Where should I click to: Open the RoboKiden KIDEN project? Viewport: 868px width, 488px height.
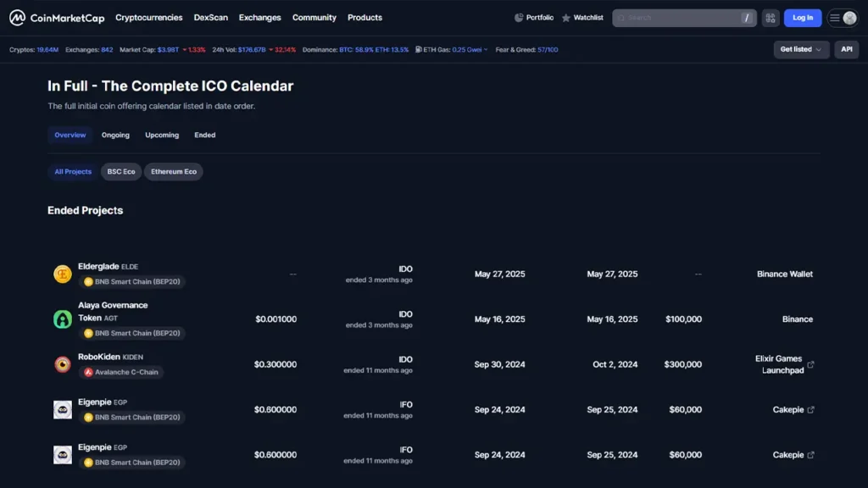tap(111, 357)
